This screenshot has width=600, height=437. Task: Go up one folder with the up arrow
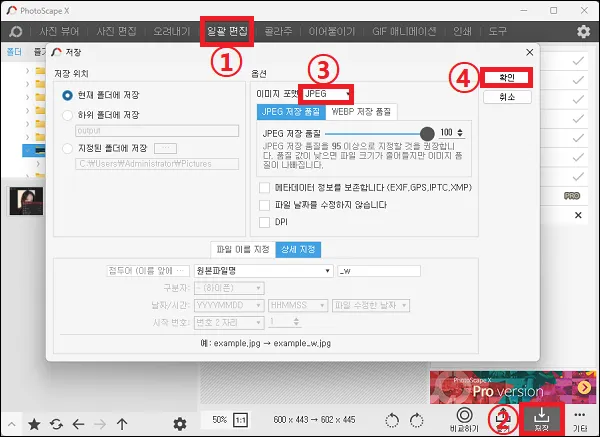click(x=122, y=424)
